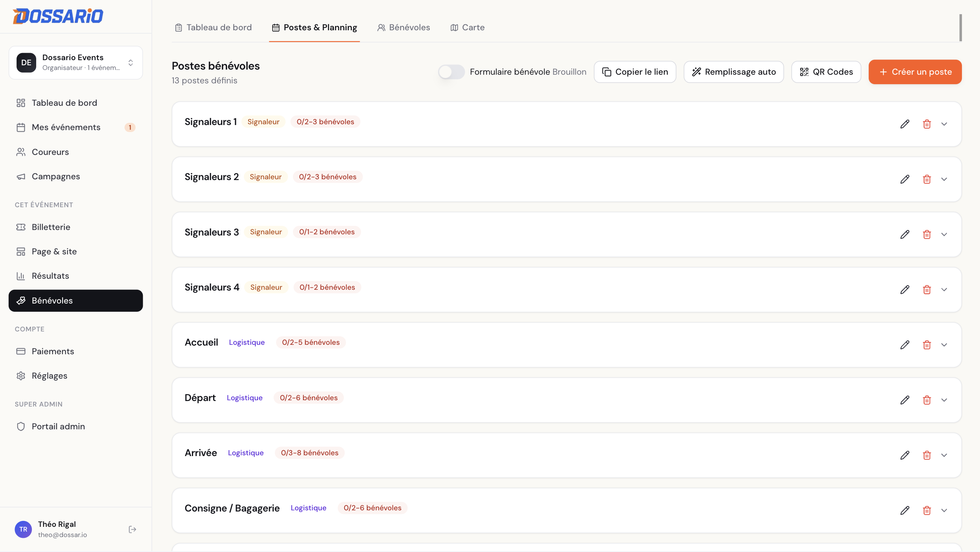Select the Postes & Planning tab
Viewport: 980px width, 552px height.
click(315, 28)
